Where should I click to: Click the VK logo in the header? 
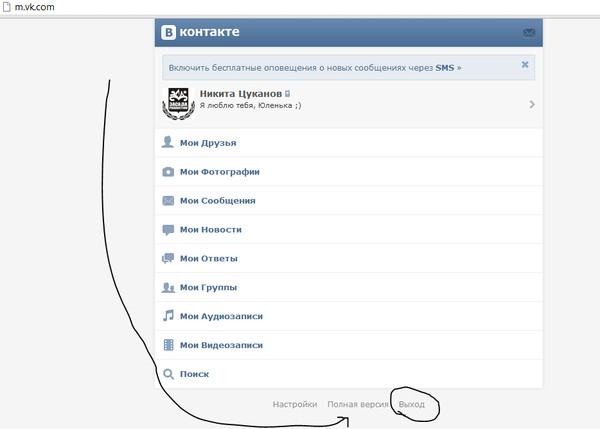point(200,32)
